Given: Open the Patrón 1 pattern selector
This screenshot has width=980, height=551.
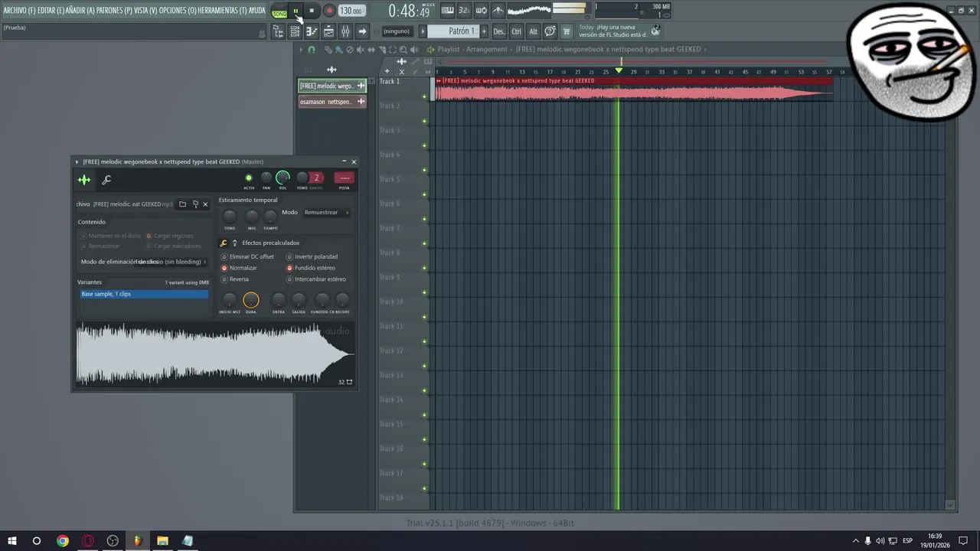Looking at the screenshot, I should tap(454, 31).
